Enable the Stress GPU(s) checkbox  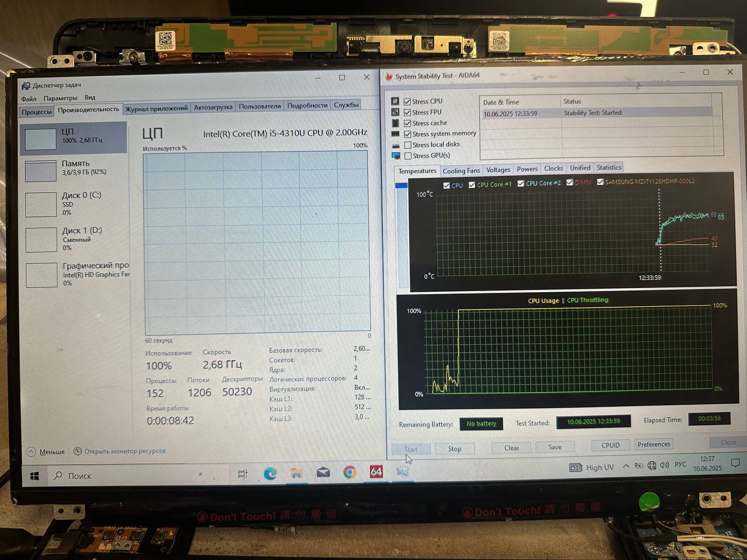(x=408, y=156)
